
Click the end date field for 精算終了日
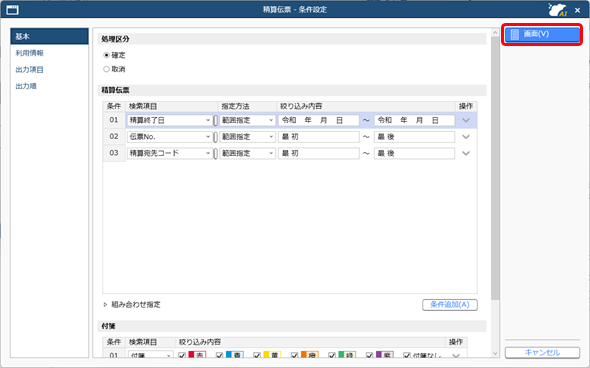[414, 120]
